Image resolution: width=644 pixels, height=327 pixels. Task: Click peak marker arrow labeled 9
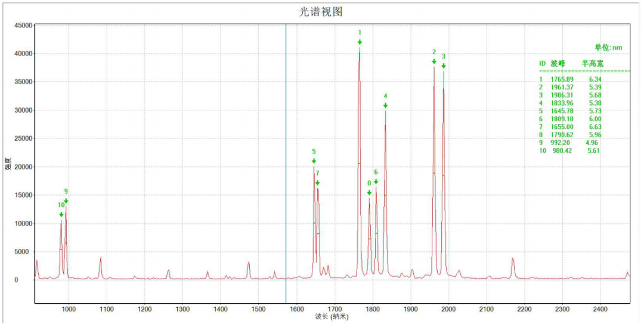tap(66, 201)
